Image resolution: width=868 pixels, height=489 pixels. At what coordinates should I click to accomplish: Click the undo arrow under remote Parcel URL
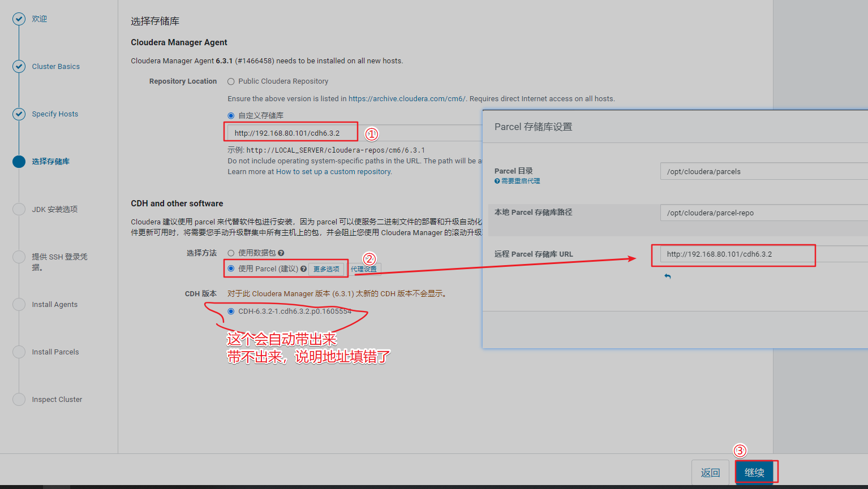click(x=668, y=276)
